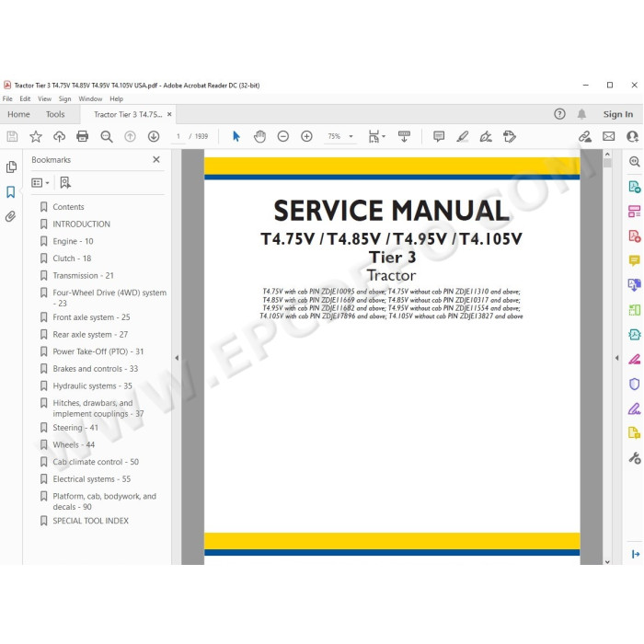The height and width of the screenshot is (644, 644).
Task: Open the Clutch - 18 bookmark
Action: 72,259
